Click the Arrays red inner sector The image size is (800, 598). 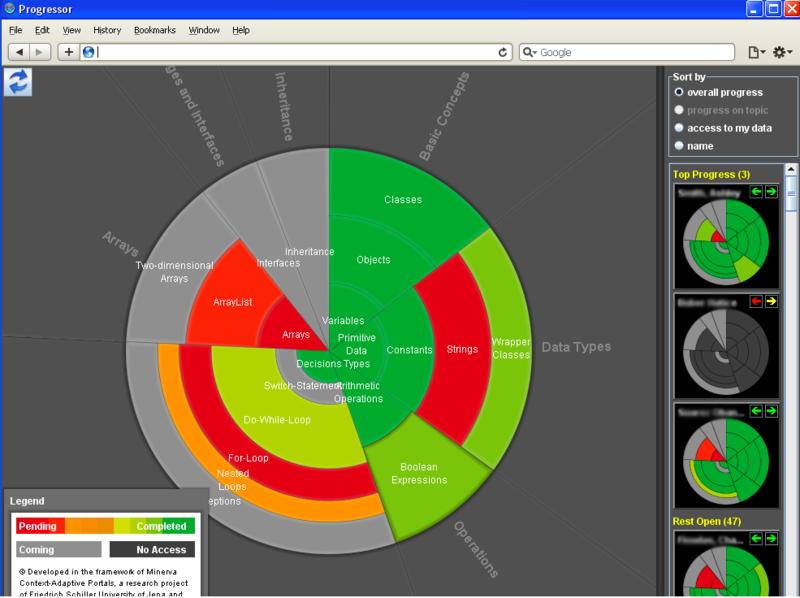[x=296, y=335]
